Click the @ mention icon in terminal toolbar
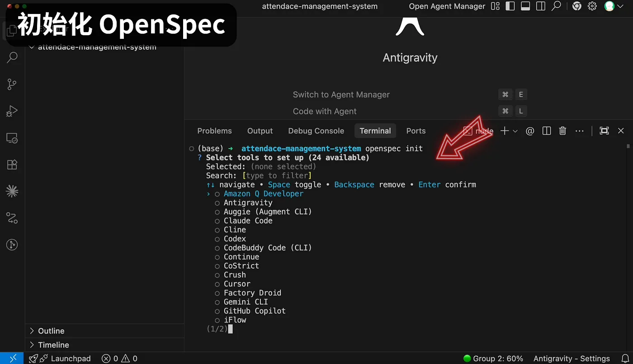This screenshot has height=364, width=633. click(530, 131)
